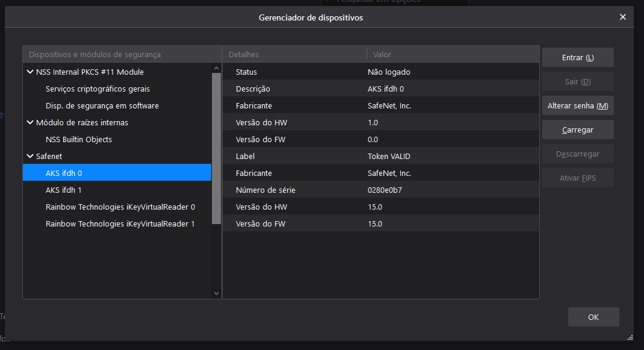Collapse the Módulo de raízes internas node
644x350 pixels.
pyautogui.click(x=30, y=122)
